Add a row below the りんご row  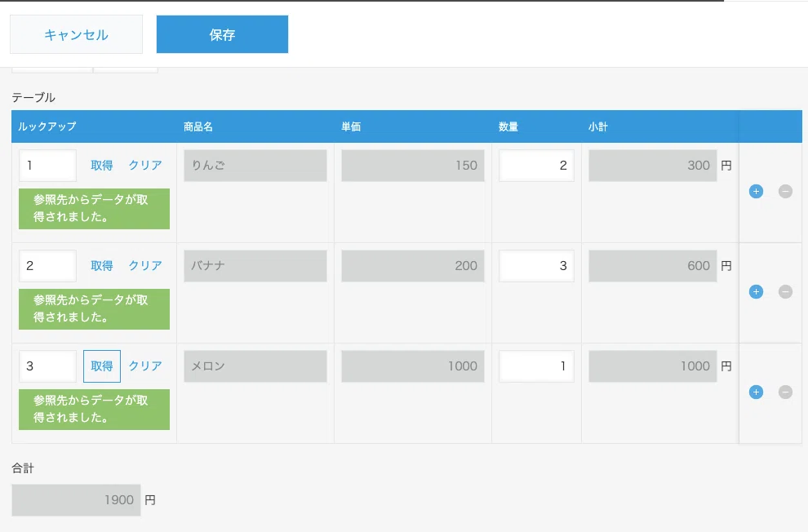coord(756,192)
